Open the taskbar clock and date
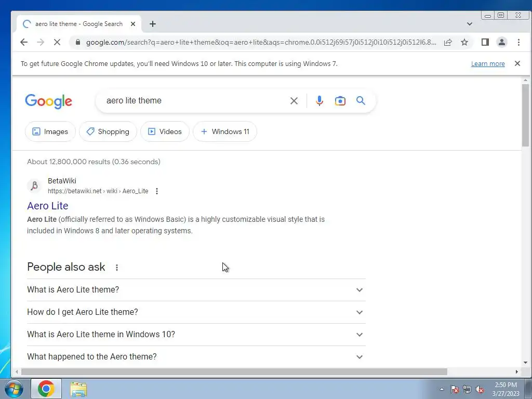Screen dimensions: 532x399 click(x=506, y=389)
